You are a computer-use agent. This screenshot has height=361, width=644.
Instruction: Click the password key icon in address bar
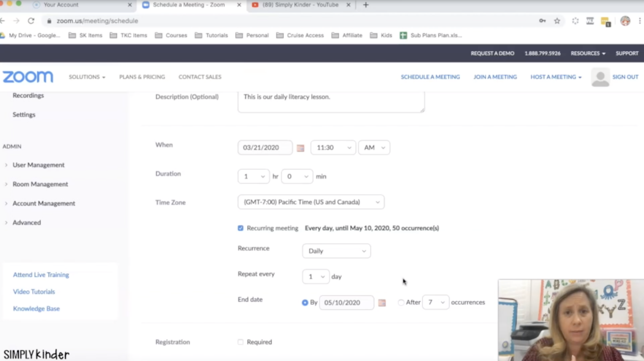(x=542, y=21)
